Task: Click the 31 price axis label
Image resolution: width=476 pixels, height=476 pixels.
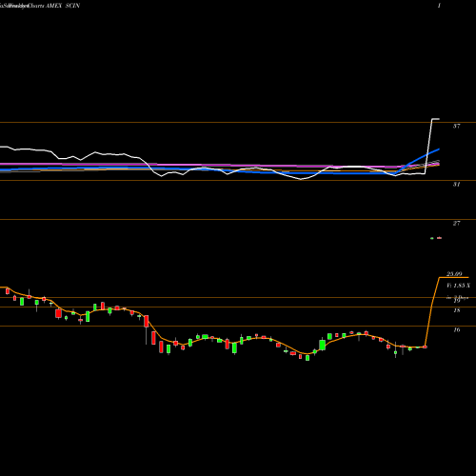Action: coord(456,185)
